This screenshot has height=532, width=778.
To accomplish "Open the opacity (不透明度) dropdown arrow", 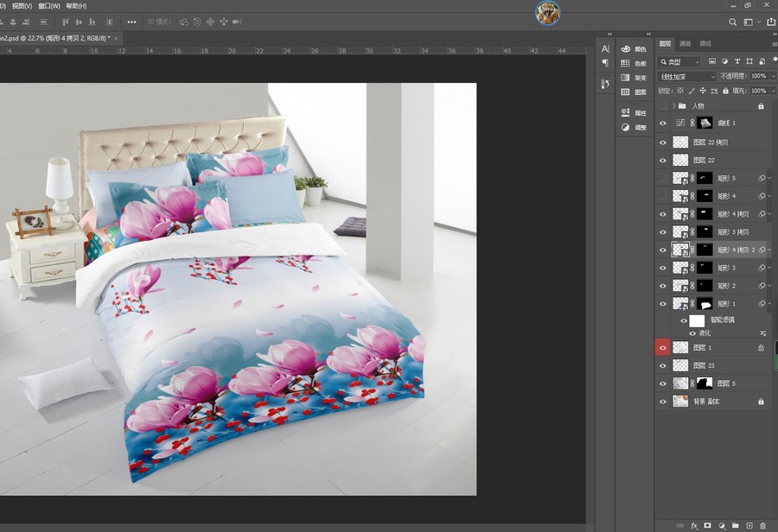I will coord(773,76).
